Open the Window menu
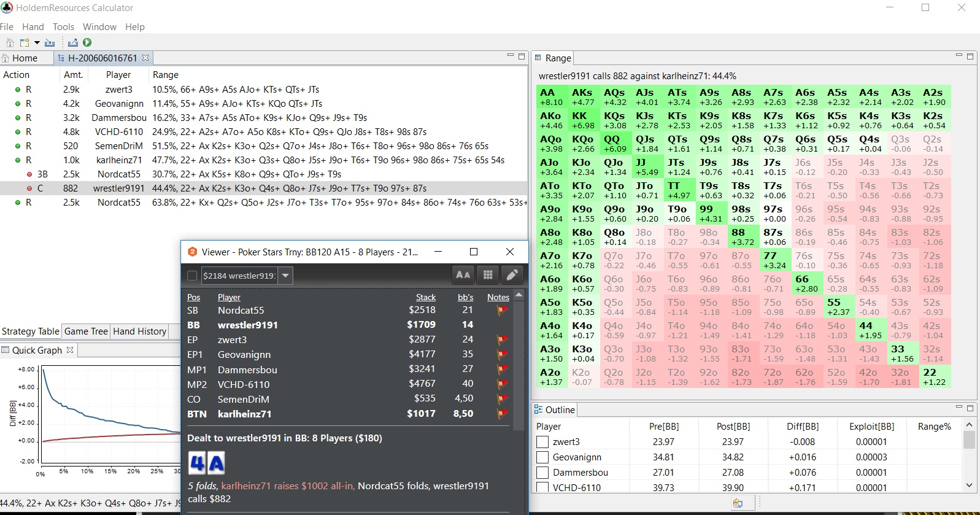 coord(99,26)
